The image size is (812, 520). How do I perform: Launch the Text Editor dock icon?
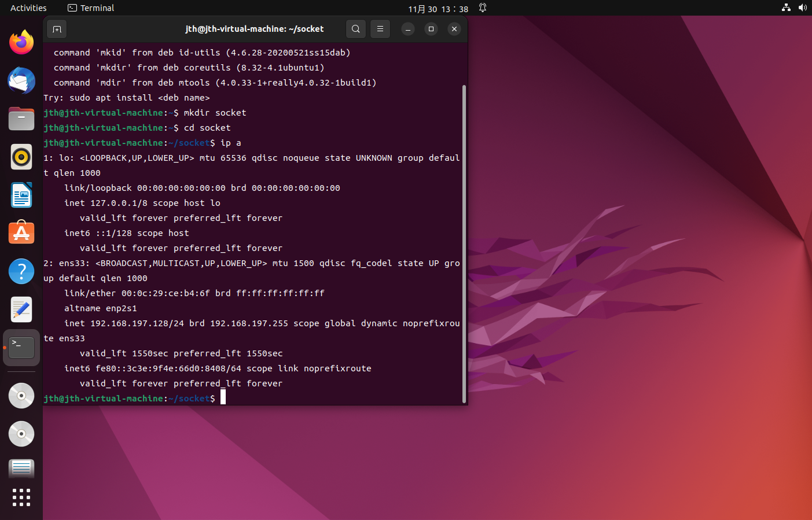pos(21,309)
